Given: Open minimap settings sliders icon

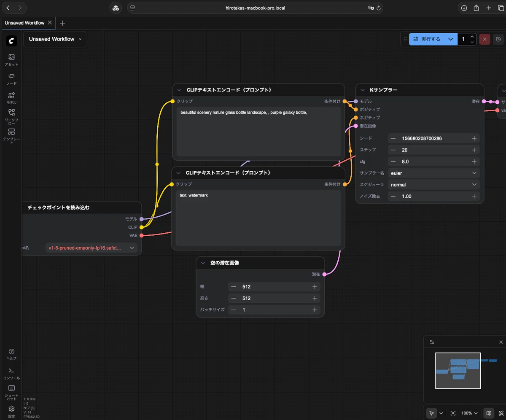Looking at the screenshot, I should [x=432, y=342].
